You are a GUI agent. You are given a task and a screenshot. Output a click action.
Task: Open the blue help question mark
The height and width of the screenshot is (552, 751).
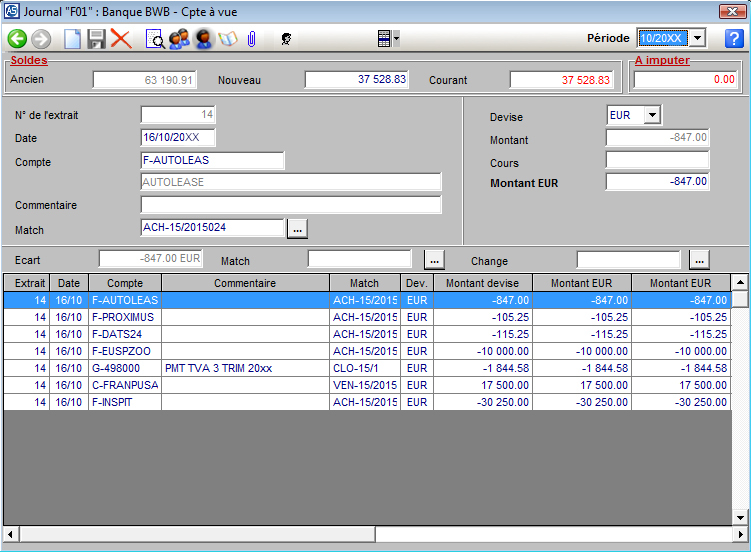[x=733, y=39]
